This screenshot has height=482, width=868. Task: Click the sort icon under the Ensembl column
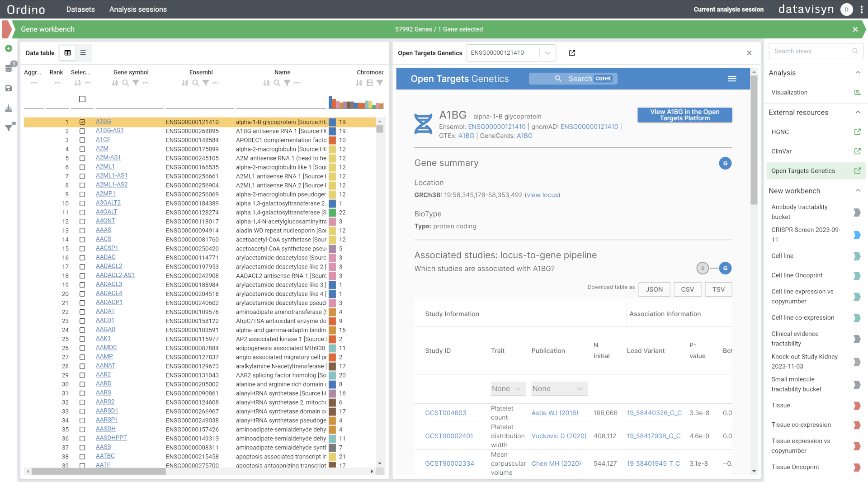tap(185, 83)
